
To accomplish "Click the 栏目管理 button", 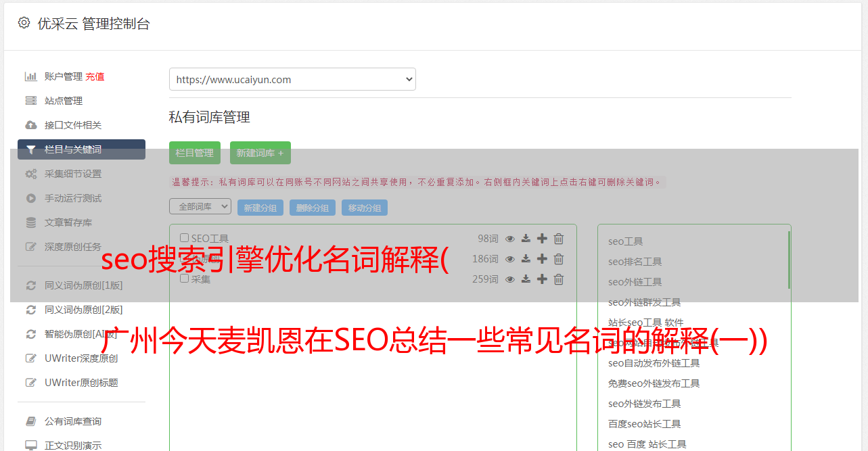I will point(195,153).
